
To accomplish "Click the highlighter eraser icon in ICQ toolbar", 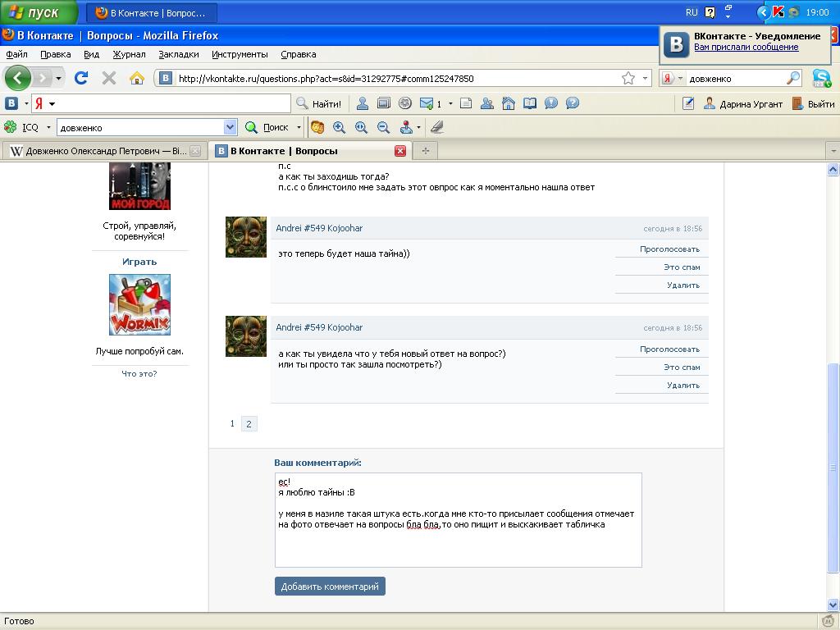I will point(437,127).
